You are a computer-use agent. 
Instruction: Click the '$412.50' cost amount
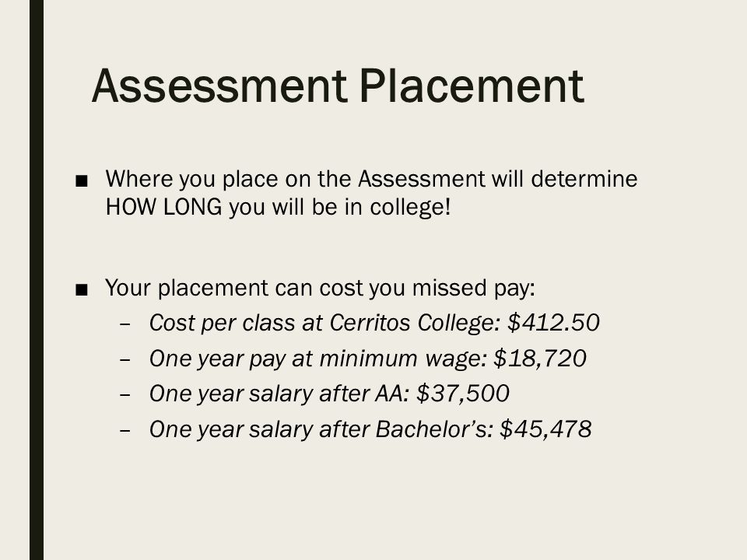(x=553, y=323)
